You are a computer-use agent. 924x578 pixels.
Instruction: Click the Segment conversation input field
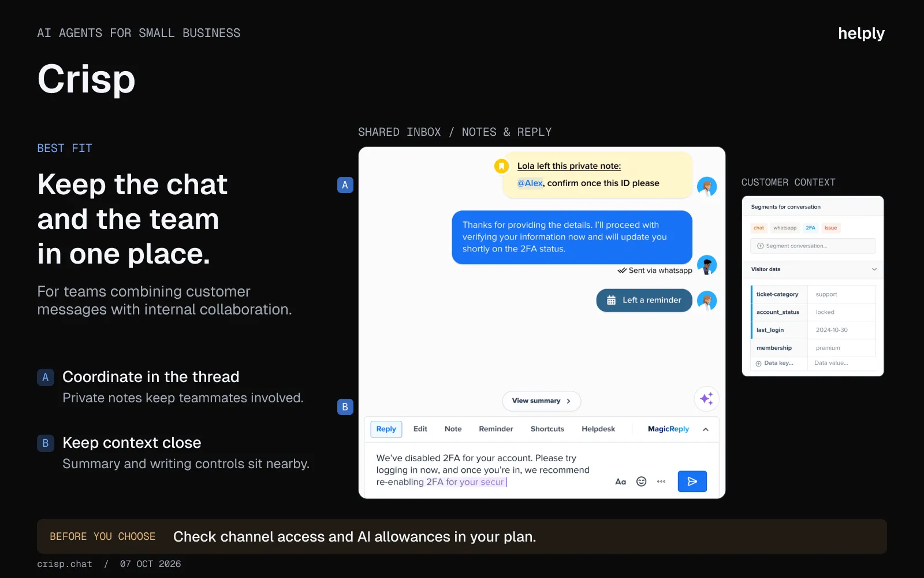(x=813, y=246)
